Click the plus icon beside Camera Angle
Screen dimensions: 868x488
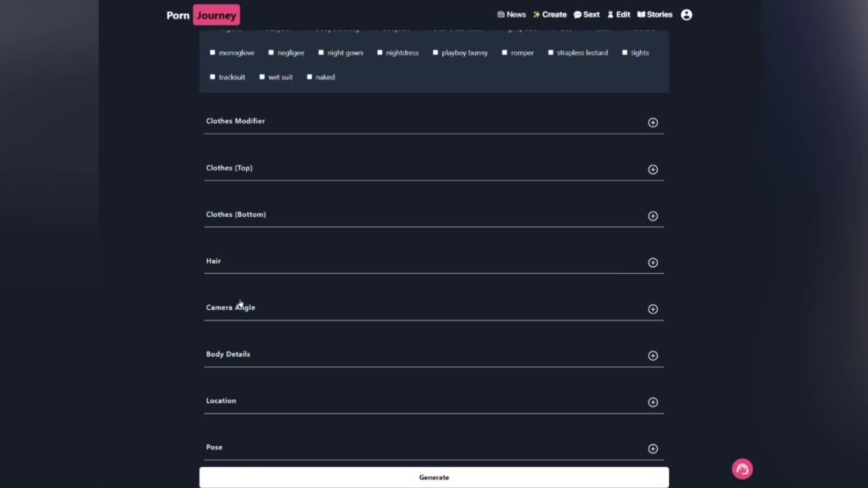[652, 309]
